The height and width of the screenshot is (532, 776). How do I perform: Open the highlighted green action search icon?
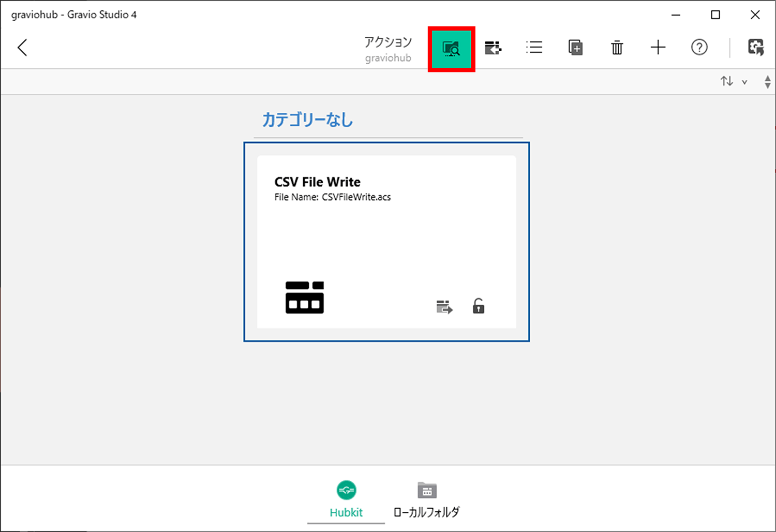(x=451, y=49)
